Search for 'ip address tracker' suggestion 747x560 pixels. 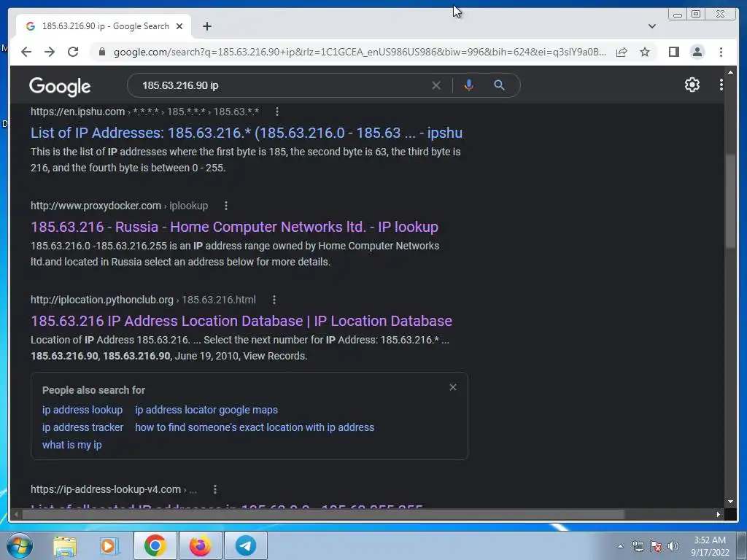[82, 427]
